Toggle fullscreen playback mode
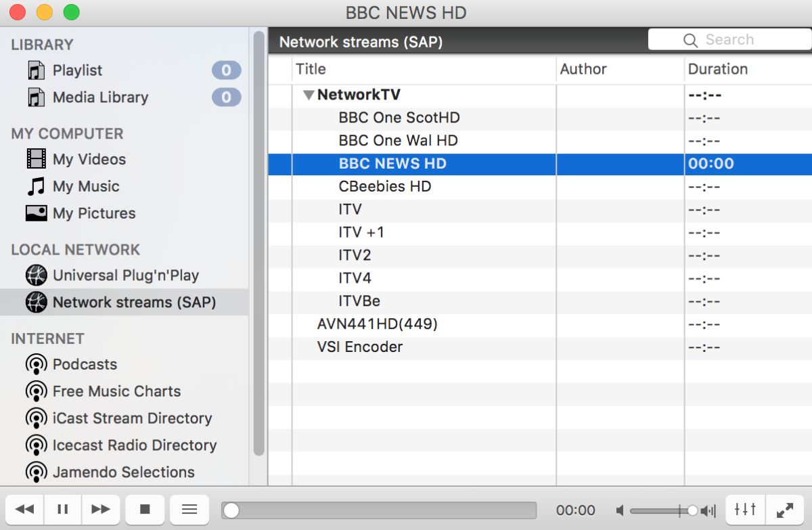Viewport: 812px width, 530px height. 786,510
